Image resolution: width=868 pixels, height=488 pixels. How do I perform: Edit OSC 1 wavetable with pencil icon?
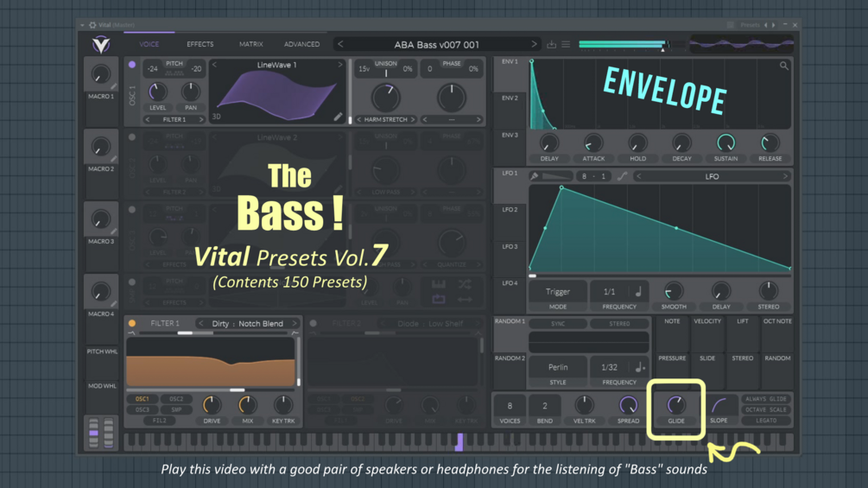[338, 117]
